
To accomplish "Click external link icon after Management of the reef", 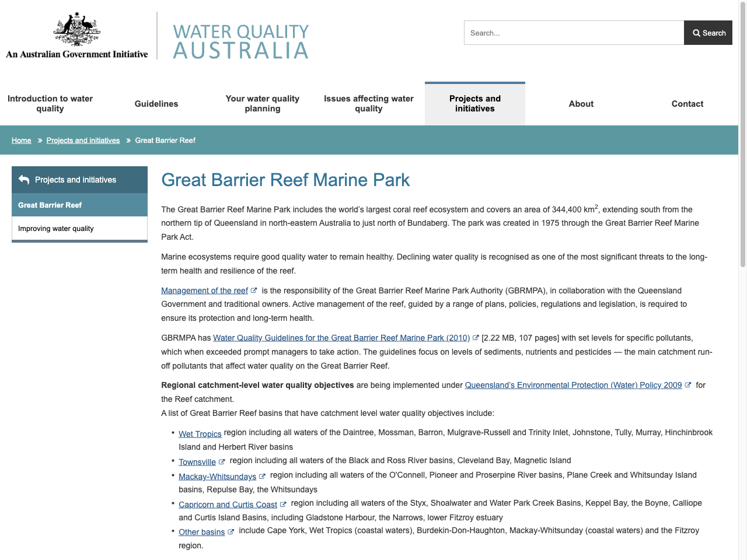I will 254,290.
